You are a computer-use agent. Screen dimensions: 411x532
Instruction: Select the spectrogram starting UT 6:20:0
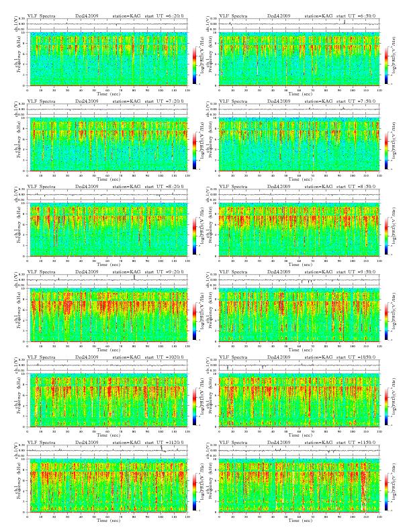[x=107, y=59]
